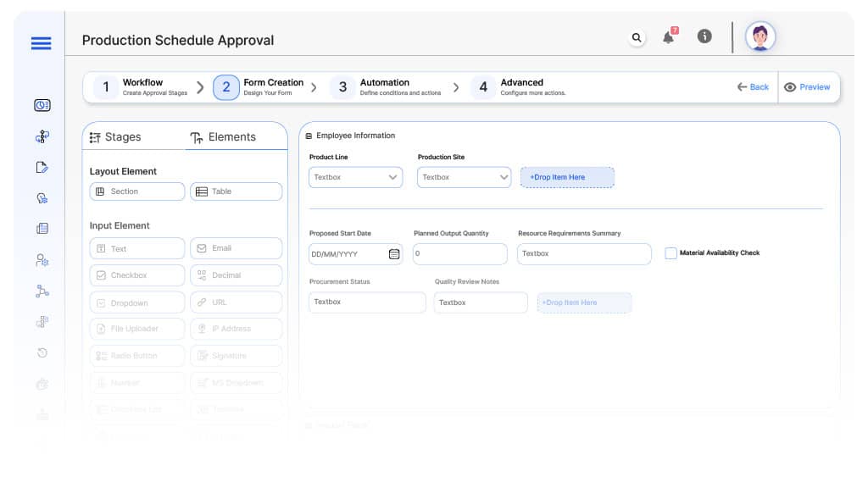This screenshot has height=488, width=868.
Task: Click the Quality Review Notes textbox
Action: tap(481, 302)
